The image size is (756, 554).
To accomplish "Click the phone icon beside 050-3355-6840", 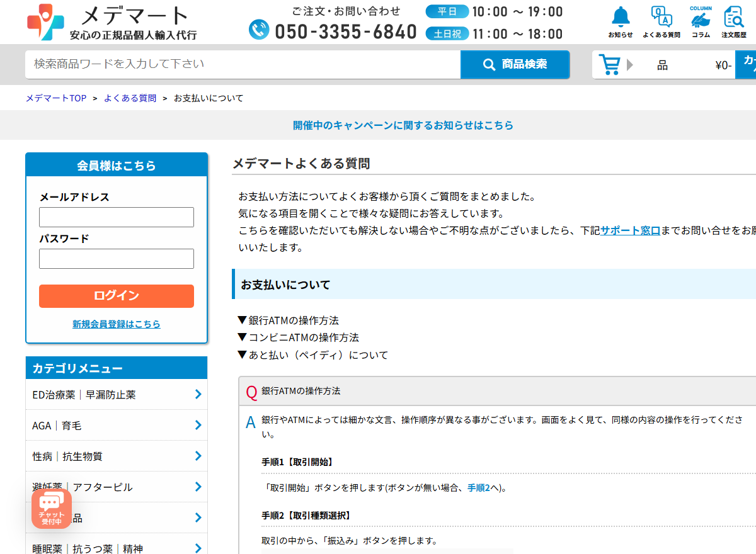I will point(259,30).
